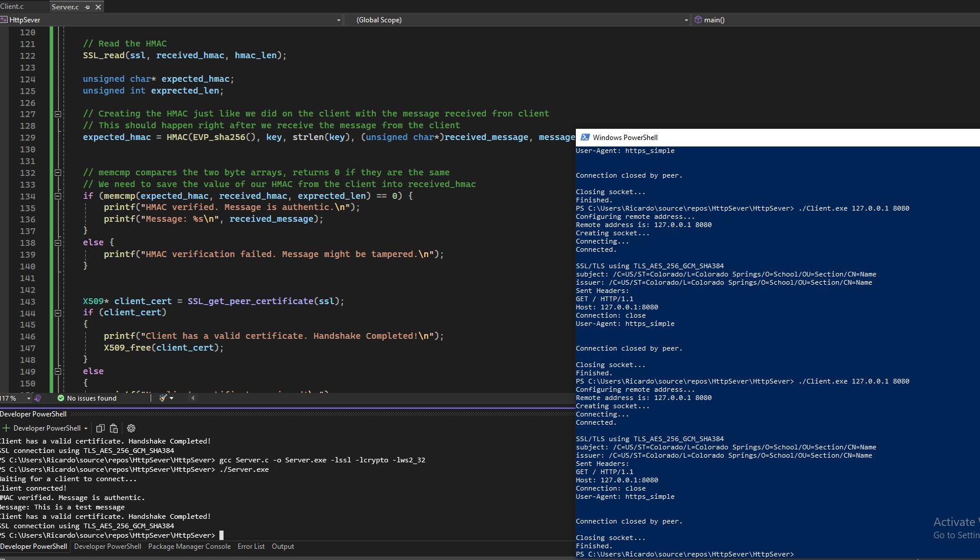This screenshot has width=980, height=560.
Task: Click line number 129 in the gutter
Action: click(x=28, y=138)
